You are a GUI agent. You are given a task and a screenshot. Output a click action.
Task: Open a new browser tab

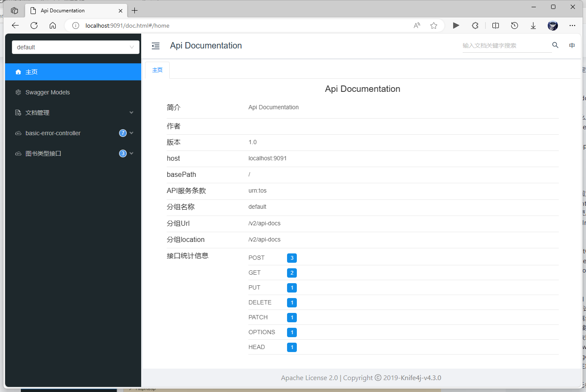click(x=134, y=10)
